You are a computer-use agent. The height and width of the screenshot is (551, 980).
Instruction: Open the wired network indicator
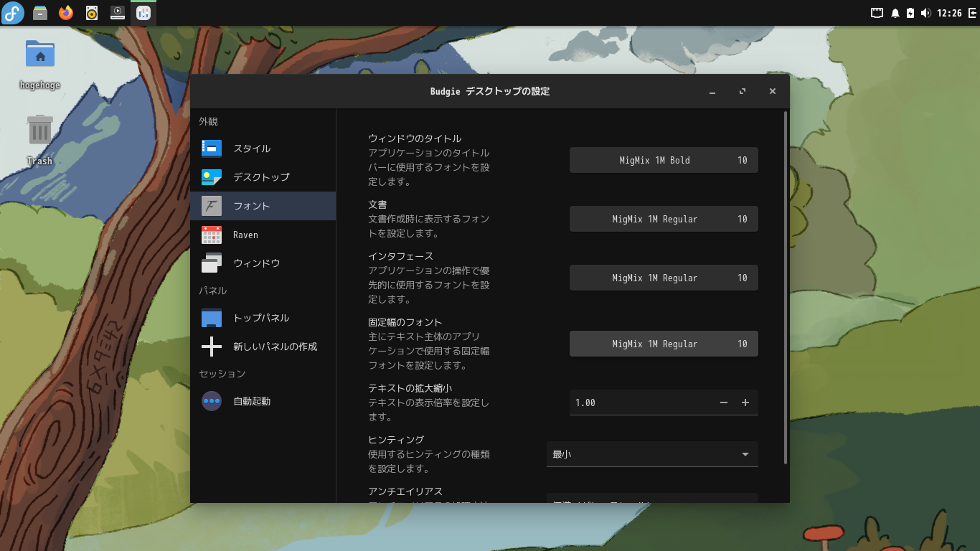coord(877,13)
